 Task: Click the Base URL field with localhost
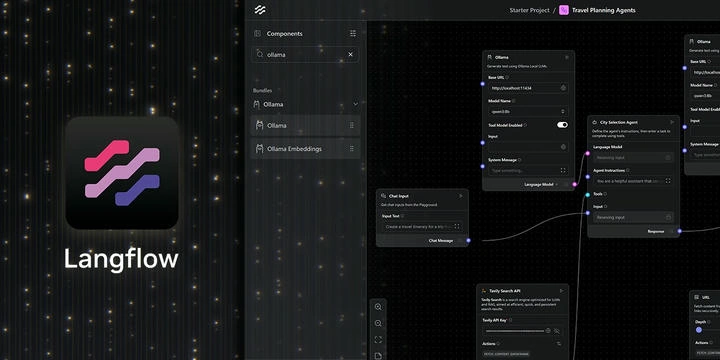click(x=528, y=88)
